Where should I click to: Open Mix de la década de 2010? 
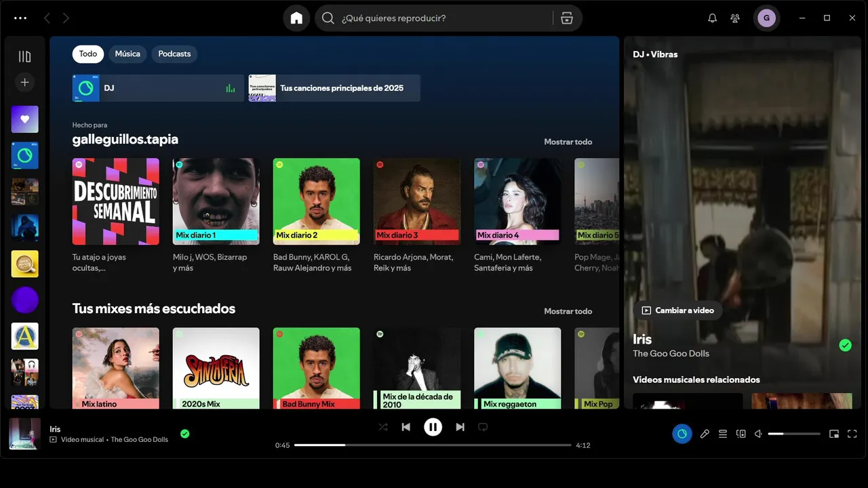click(417, 368)
